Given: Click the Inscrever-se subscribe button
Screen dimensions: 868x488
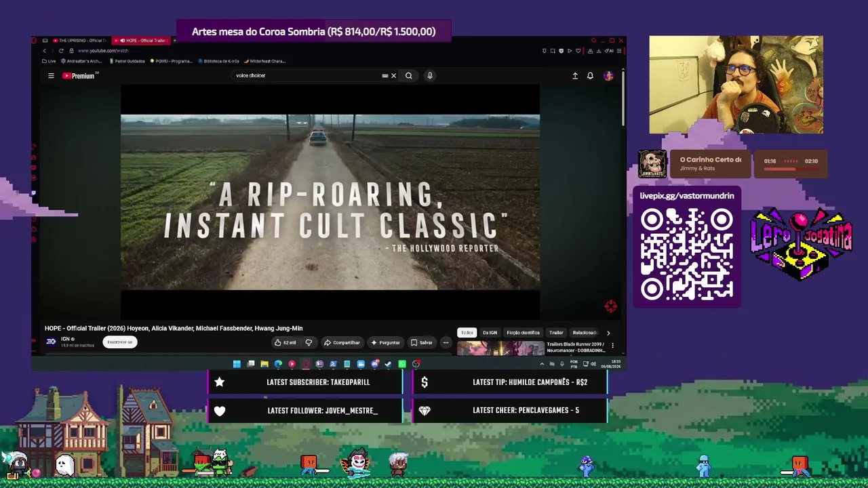Looking at the screenshot, I should (x=120, y=342).
